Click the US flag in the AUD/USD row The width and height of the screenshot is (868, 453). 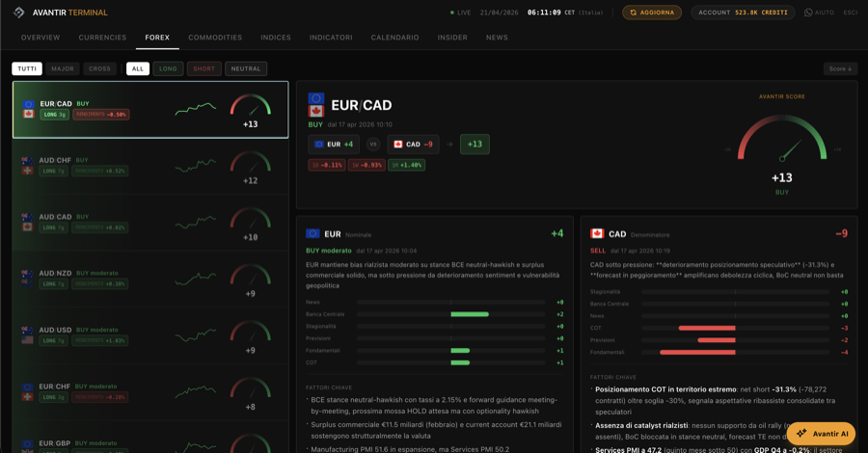coord(27,340)
